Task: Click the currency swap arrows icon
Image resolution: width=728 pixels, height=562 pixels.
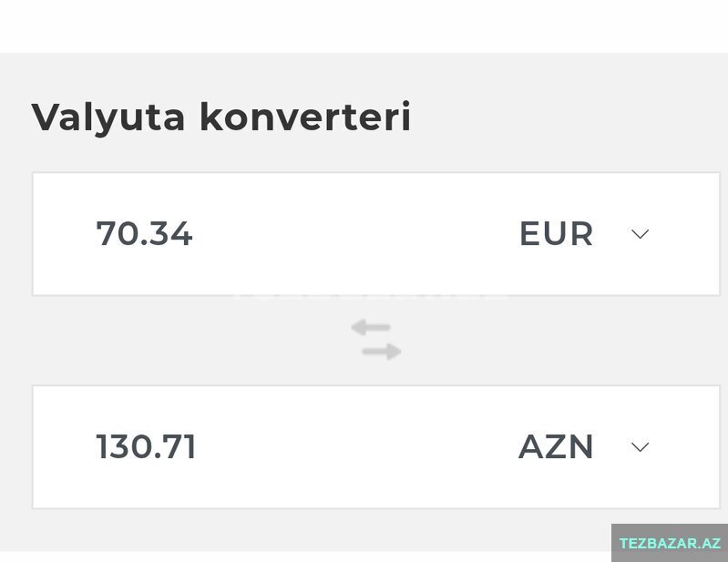Action: 376,340
